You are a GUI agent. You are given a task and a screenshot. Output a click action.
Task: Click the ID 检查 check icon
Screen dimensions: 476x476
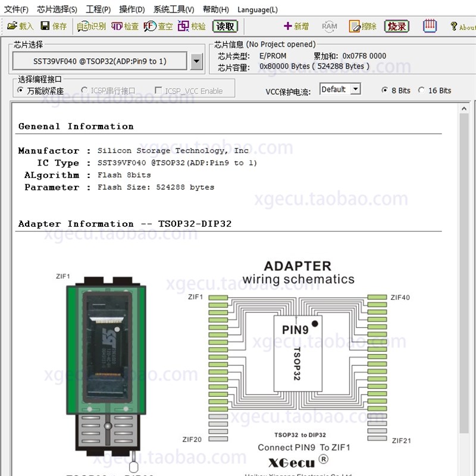pyautogui.click(x=125, y=26)
